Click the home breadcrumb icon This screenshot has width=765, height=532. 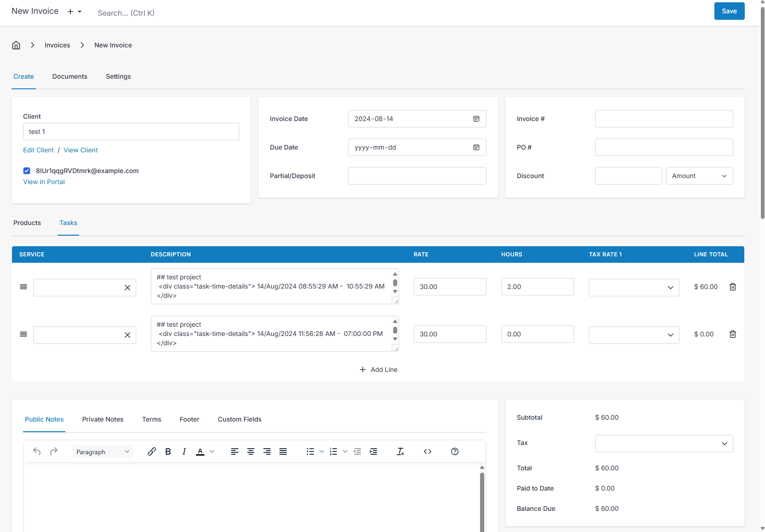16,45
